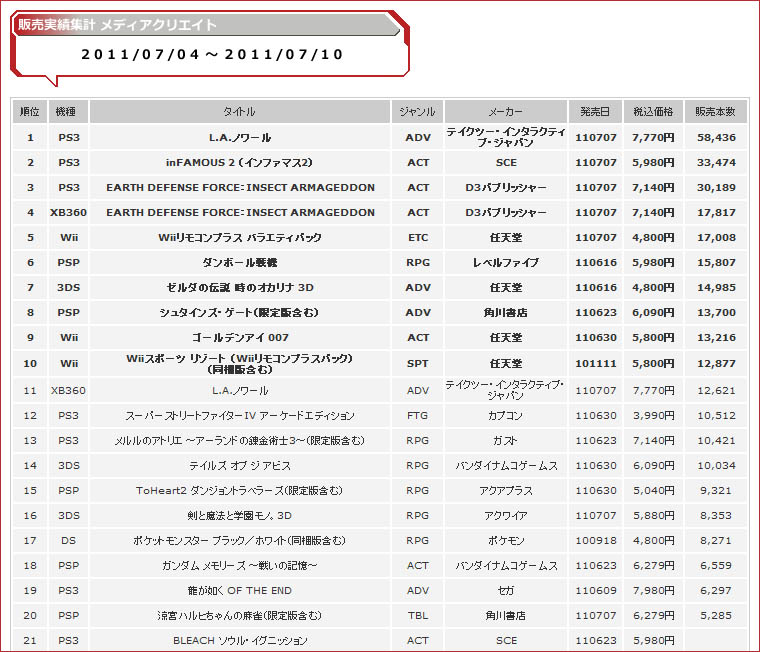Click maker レベルファイブ
760x652 pixels.
coord(506,263)
